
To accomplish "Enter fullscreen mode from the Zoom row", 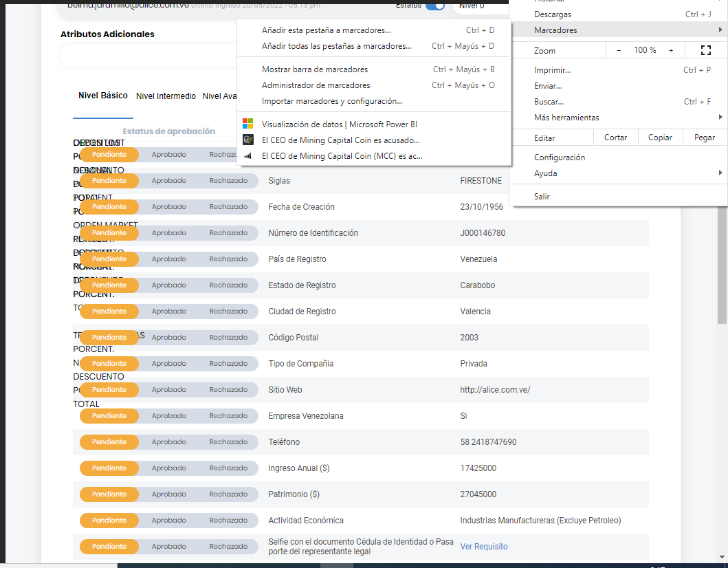I will 705,50.
